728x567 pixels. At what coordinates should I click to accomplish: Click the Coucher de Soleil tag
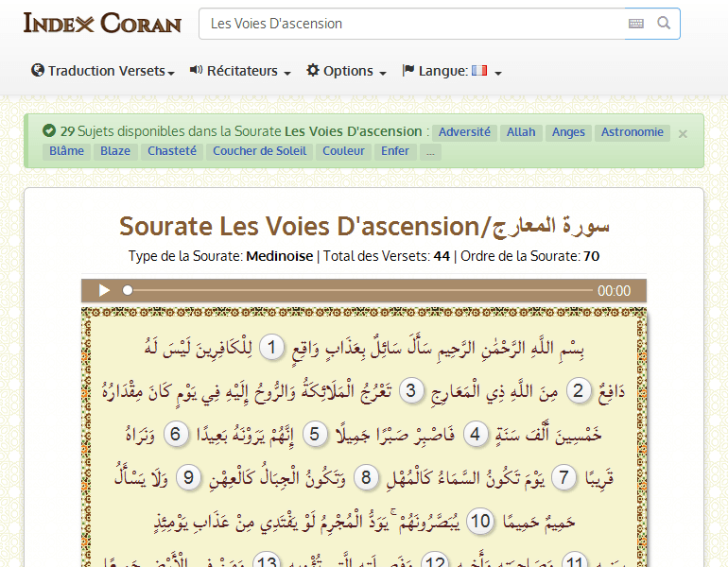point(259,151)
